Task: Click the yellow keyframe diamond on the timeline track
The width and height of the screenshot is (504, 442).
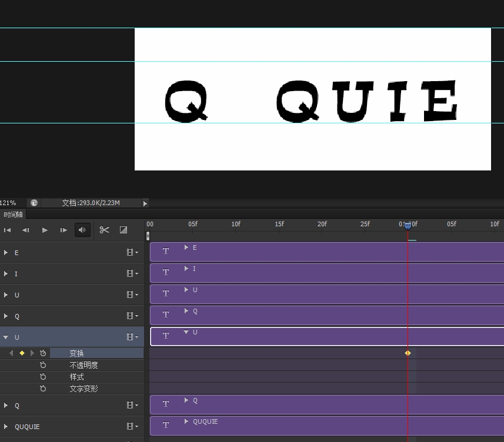Action: point(408,353)
